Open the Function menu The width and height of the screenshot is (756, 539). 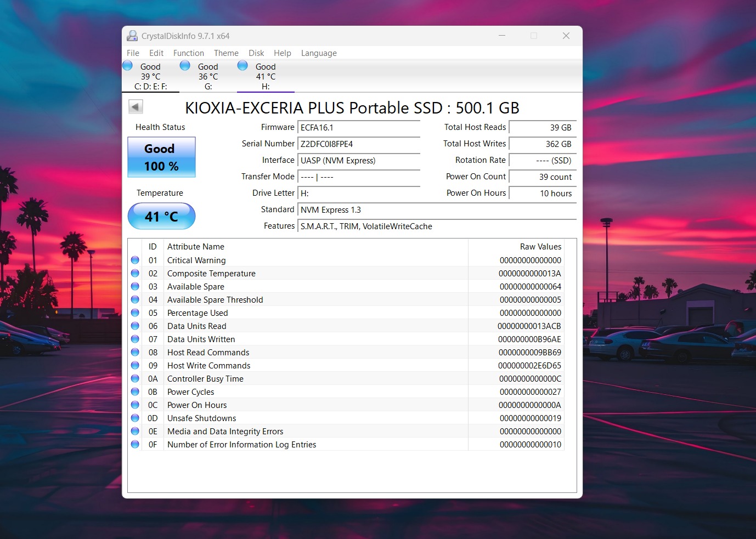189,53
